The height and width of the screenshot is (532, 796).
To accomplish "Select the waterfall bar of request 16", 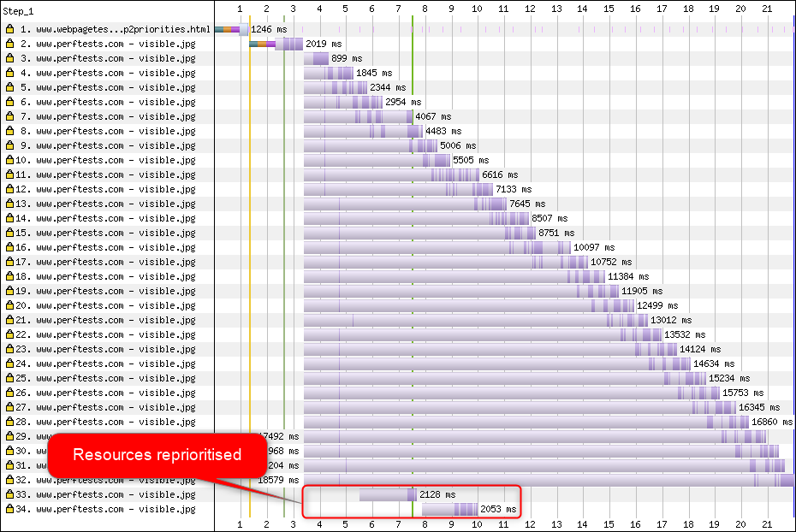I will click(437, 247).
